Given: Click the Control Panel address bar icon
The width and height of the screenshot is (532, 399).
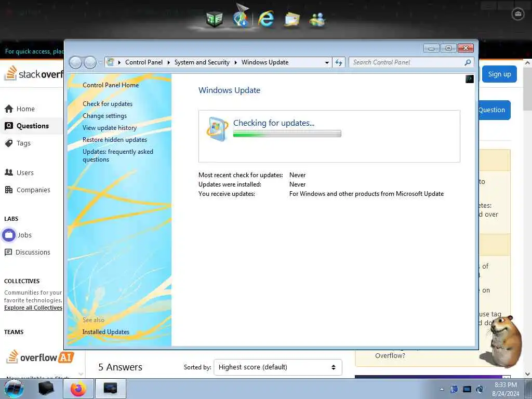Looking at the screenshot, I should (110, 62).
